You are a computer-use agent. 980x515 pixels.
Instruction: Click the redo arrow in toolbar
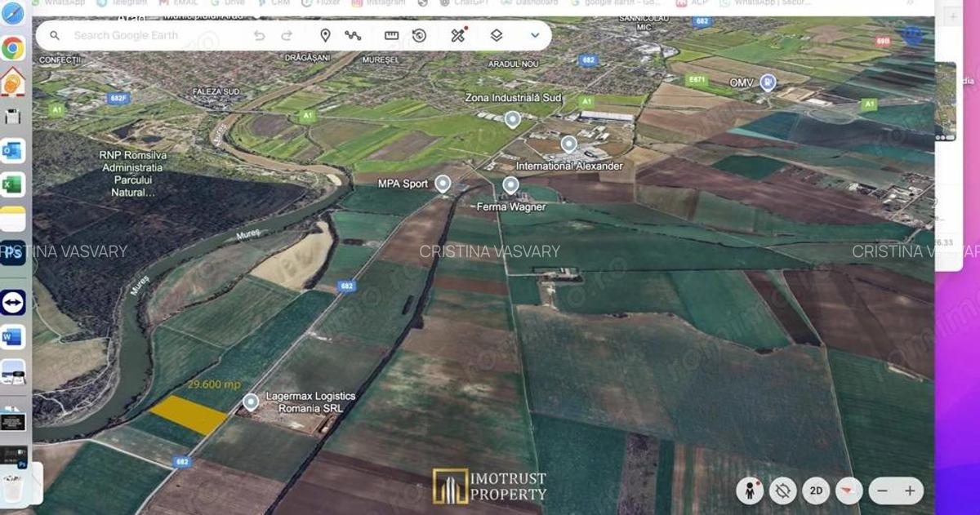[x=287, y=35]
